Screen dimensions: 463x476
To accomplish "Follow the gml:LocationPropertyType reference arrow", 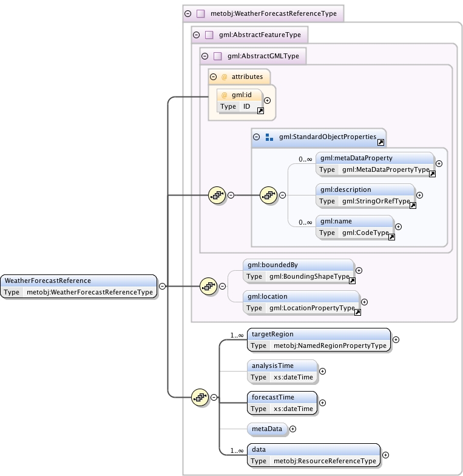I will pos(358,312).
